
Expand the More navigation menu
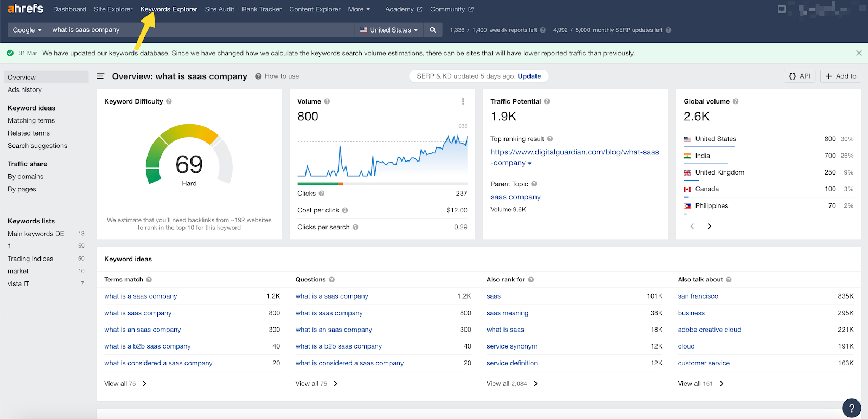(359, 9)
